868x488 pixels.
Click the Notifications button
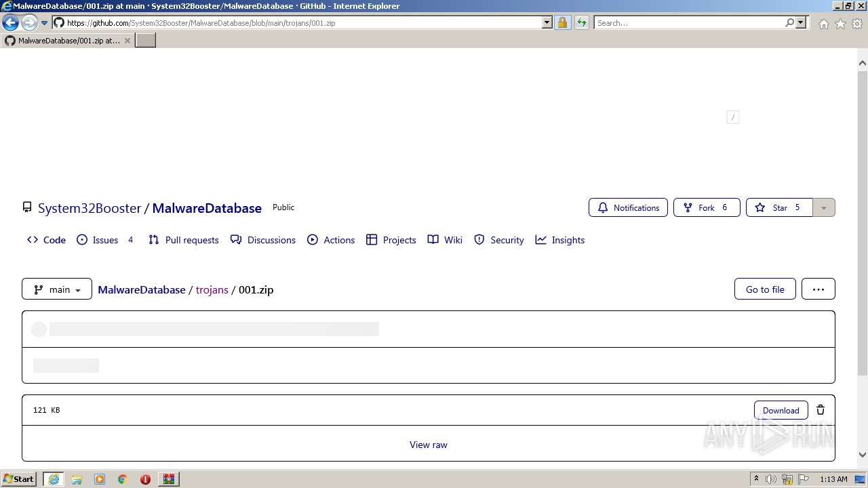(628, 207)
